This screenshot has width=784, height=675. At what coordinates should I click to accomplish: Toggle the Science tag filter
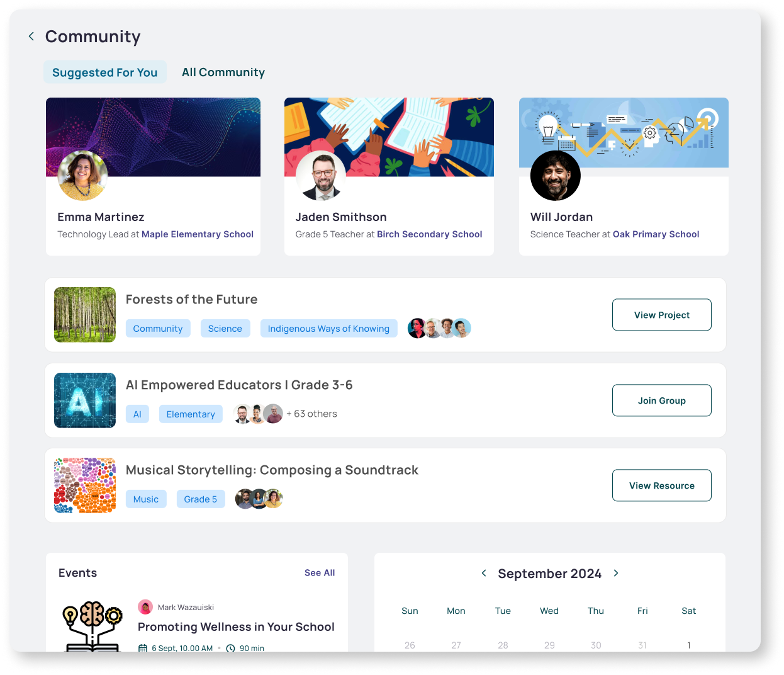(225, 328)
